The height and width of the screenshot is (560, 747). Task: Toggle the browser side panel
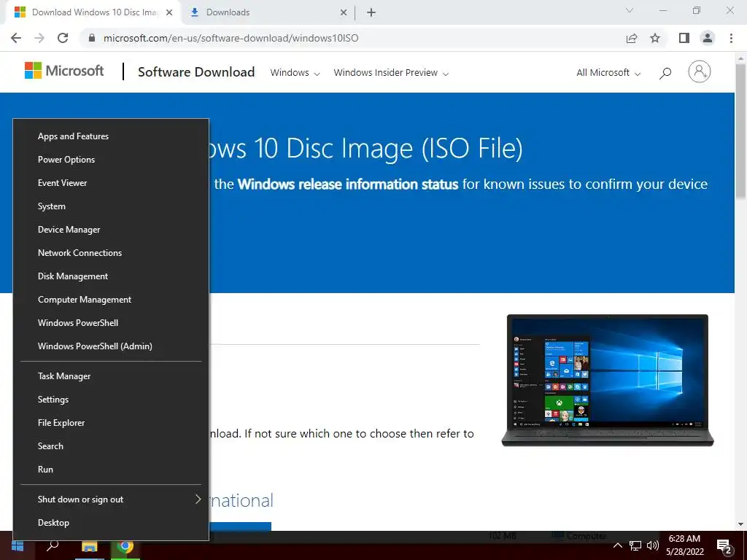pos(684,38)
